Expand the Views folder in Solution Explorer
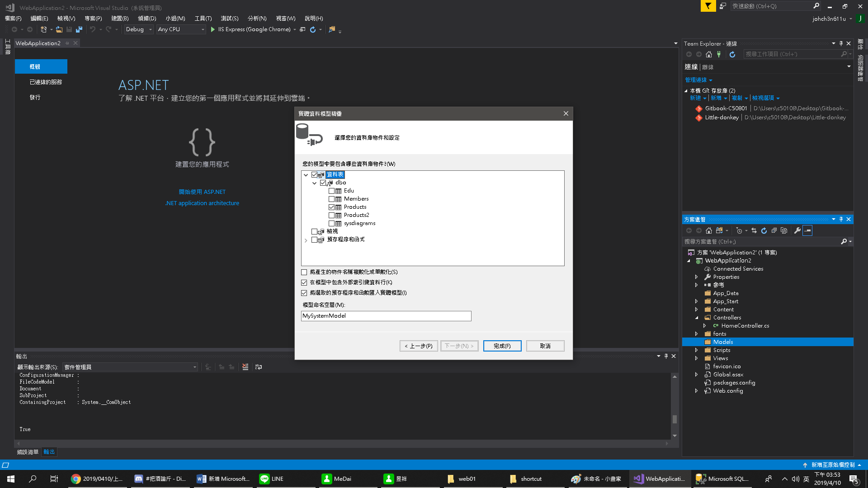 tap(696, 358)
